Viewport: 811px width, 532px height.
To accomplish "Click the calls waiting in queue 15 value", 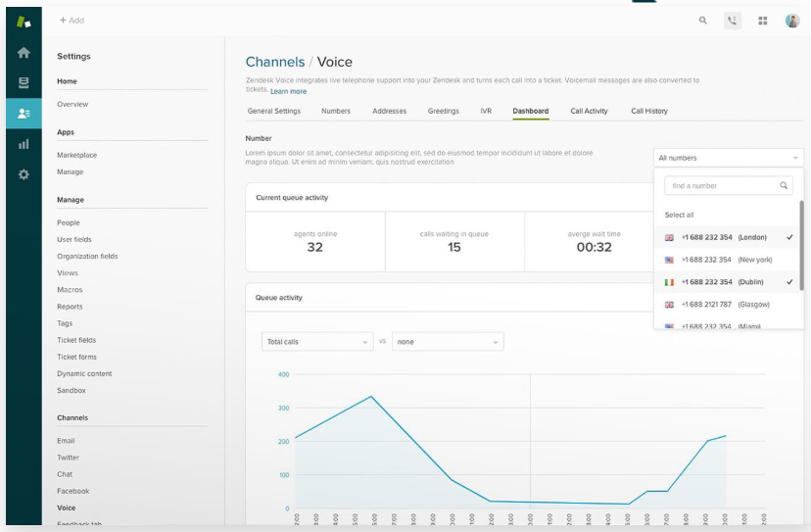I will click(454, 247).
